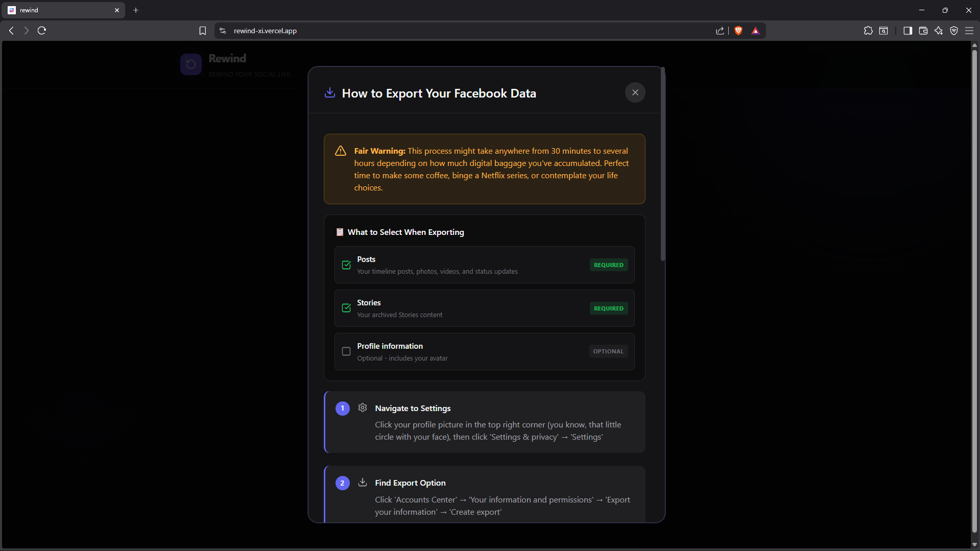View site information icon beside URL

click(x=223, y=31)
